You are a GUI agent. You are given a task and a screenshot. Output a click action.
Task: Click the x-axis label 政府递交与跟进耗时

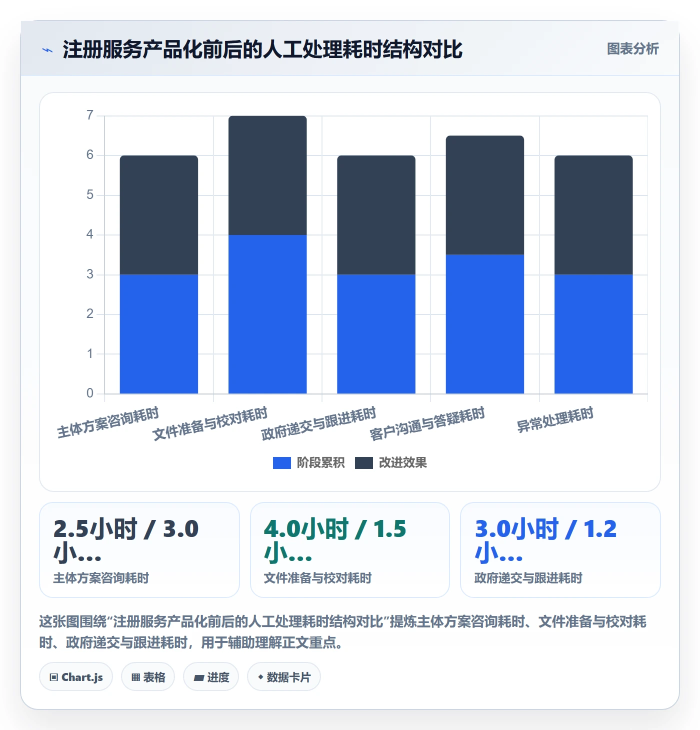tap(318, 423)
